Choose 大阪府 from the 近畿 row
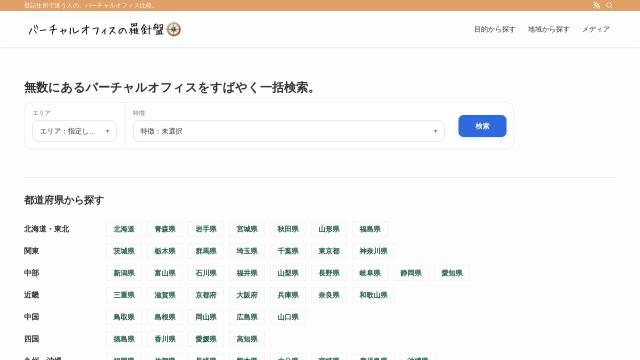 (x=247, y=295)
